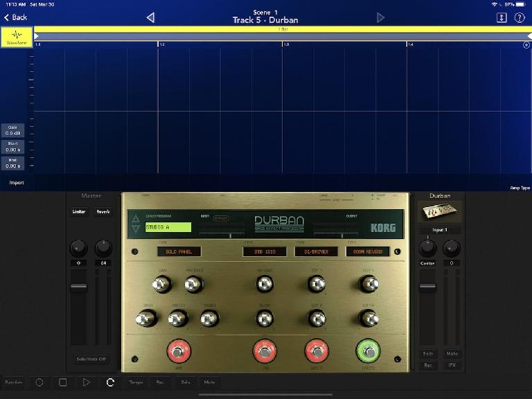This screenshot has width=532, height=399.
Task: Open the Durban channel IFX button
Action: click(452, 365)
